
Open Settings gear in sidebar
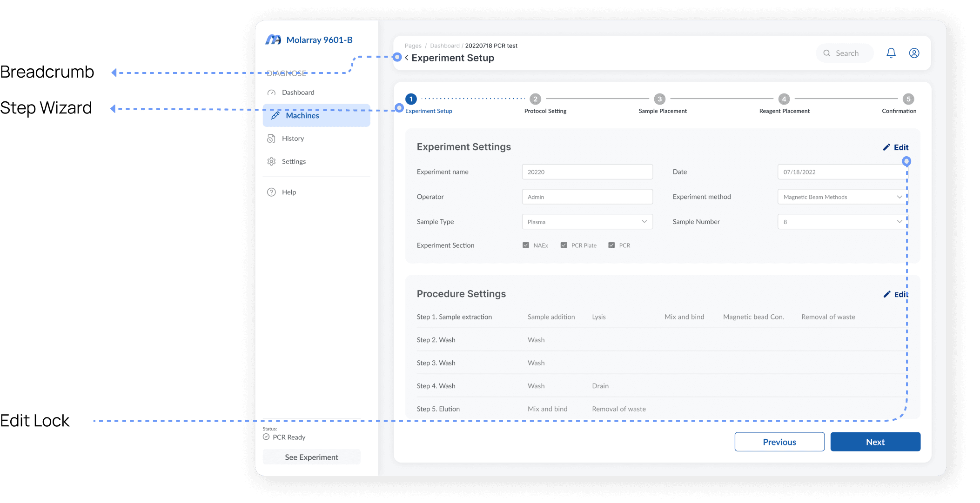[271, 161]
